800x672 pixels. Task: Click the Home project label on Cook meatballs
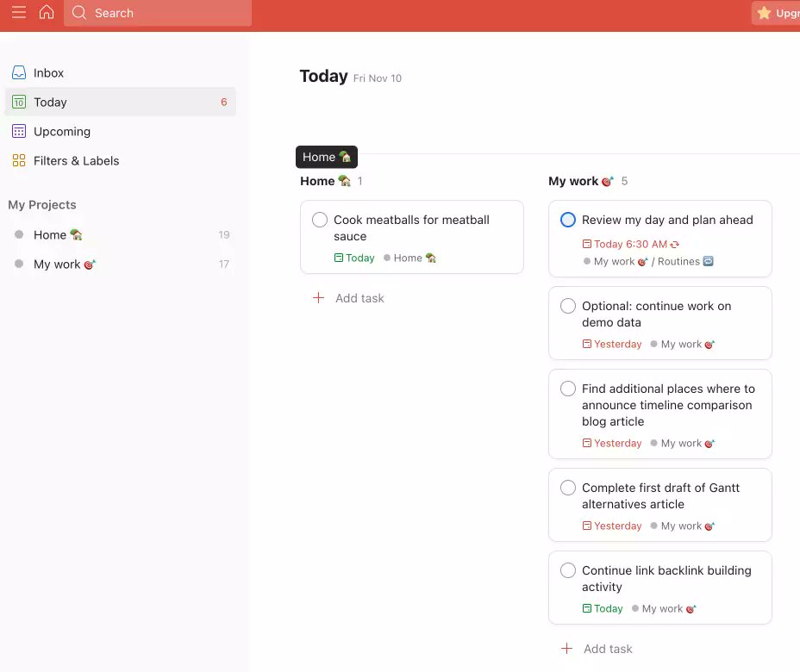[x=409, y=258]
